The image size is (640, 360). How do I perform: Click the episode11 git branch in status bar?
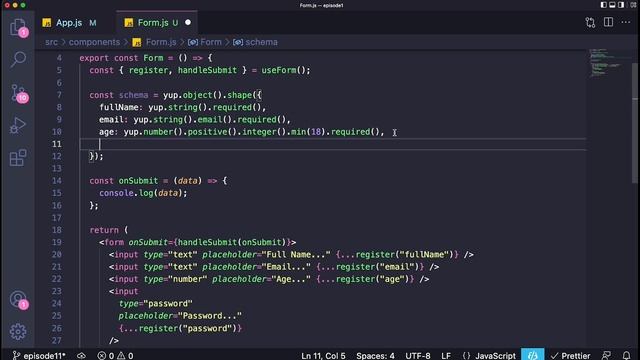(39, 356)
